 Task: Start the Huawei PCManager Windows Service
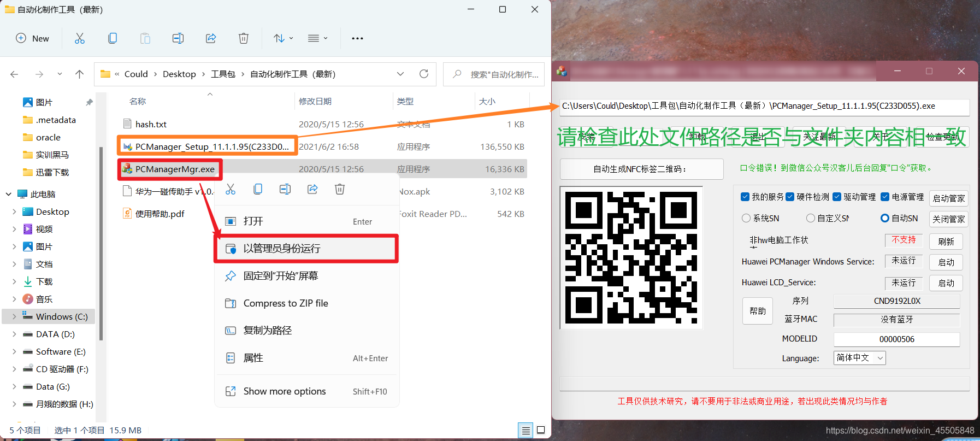click(x=946, y=262)
